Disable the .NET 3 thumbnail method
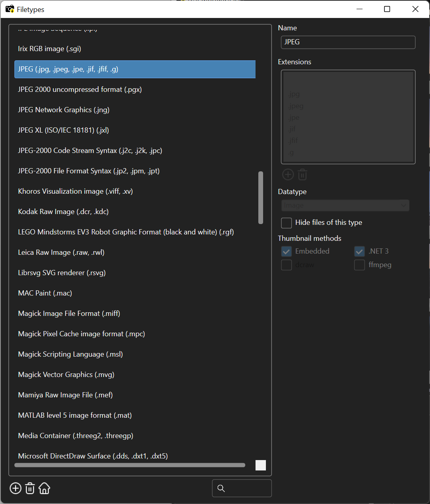The image size is (430, 504). click(359, 251)
